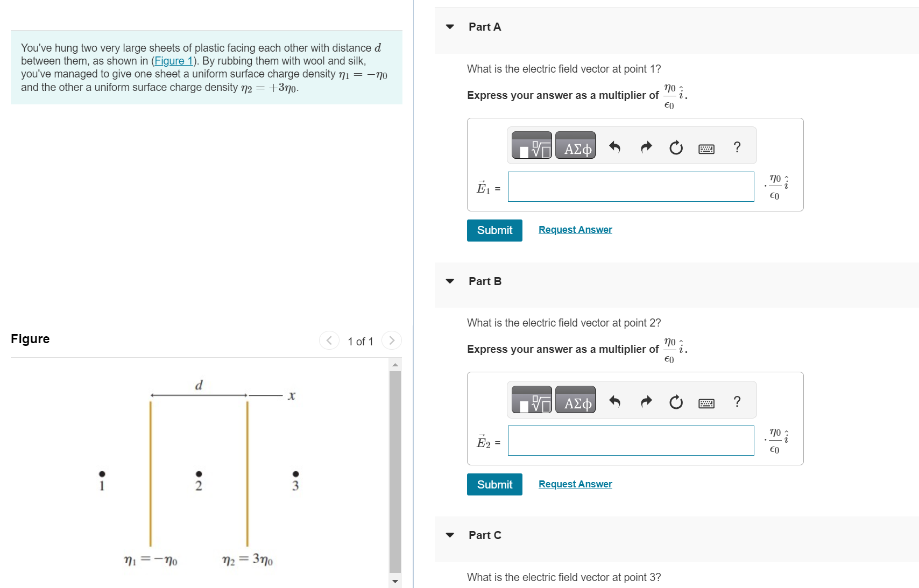Go to next figure arrow
This screenshot has height=588, width=919.
tap(392, 340)
